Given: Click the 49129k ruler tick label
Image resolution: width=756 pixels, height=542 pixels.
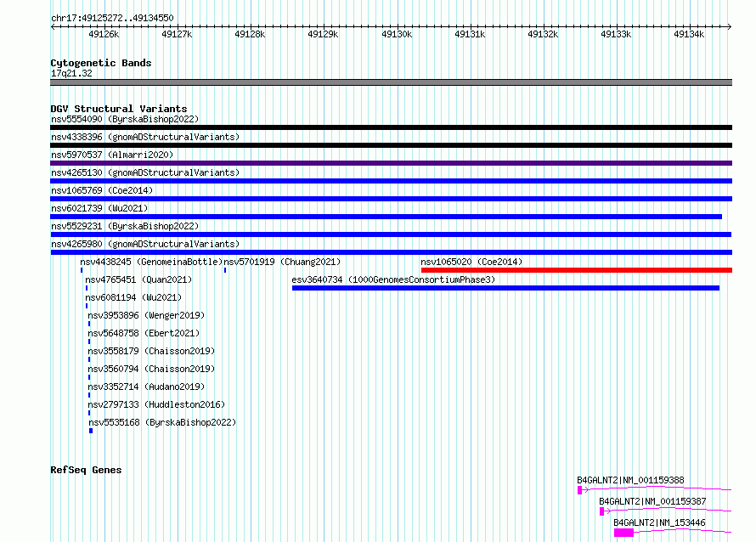Looking at the screenshot, I should point(323,34).
